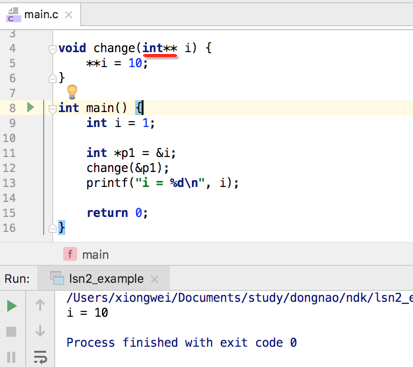Click the C file icon in main.c tab
This screenshot has width=413, height=367.
pyautogui.click(x=13, y=15)
